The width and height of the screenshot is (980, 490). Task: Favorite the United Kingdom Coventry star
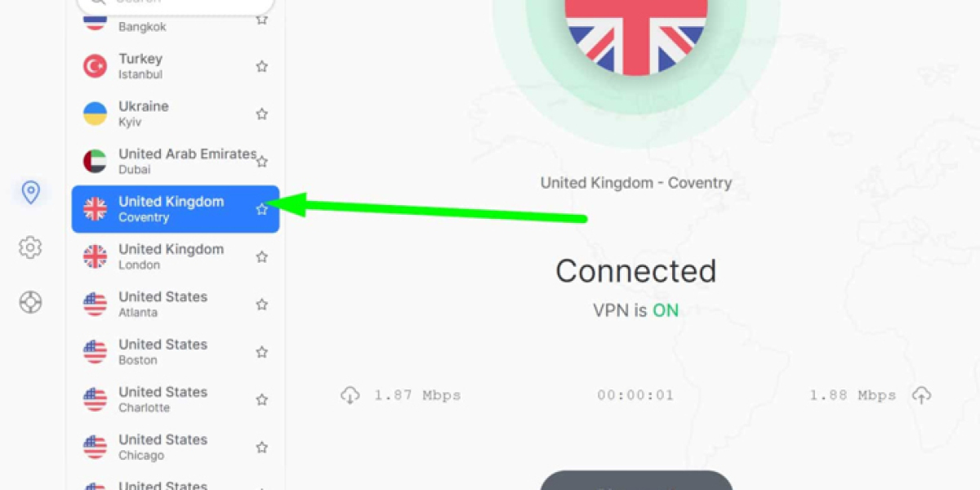tap(261, 209)
